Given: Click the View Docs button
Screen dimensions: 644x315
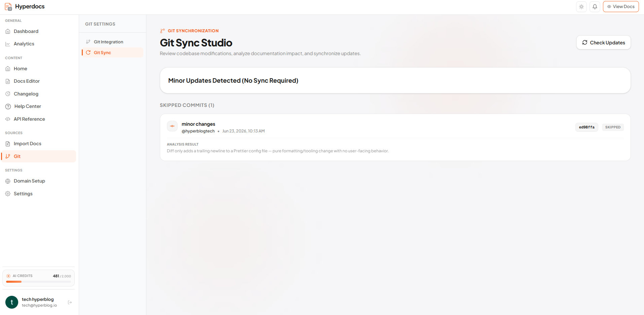Looking at the screenshot, I should (621, 7).
